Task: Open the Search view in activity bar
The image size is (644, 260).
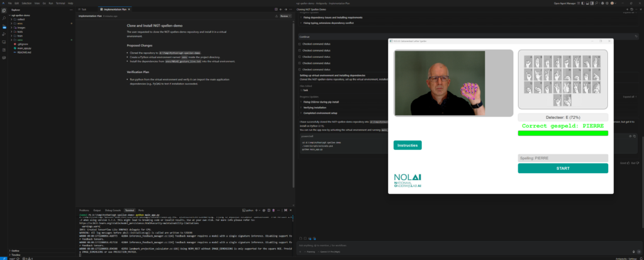Action: (4, 19)
